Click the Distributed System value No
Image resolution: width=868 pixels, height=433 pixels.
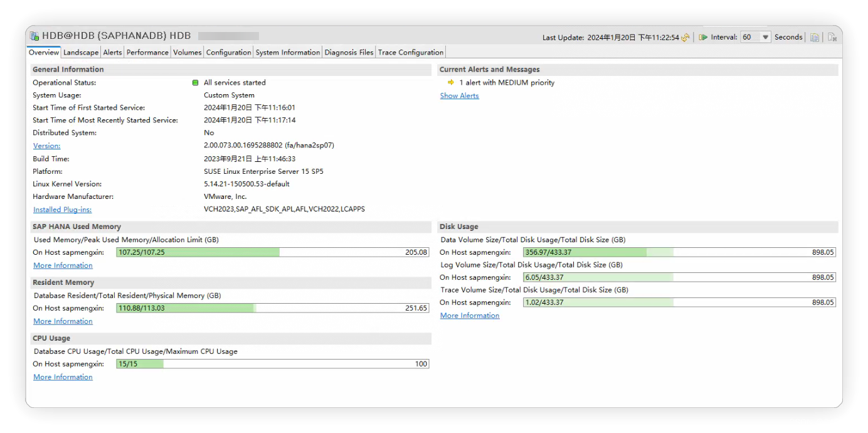pyautogui.click(x=209, y=133)
